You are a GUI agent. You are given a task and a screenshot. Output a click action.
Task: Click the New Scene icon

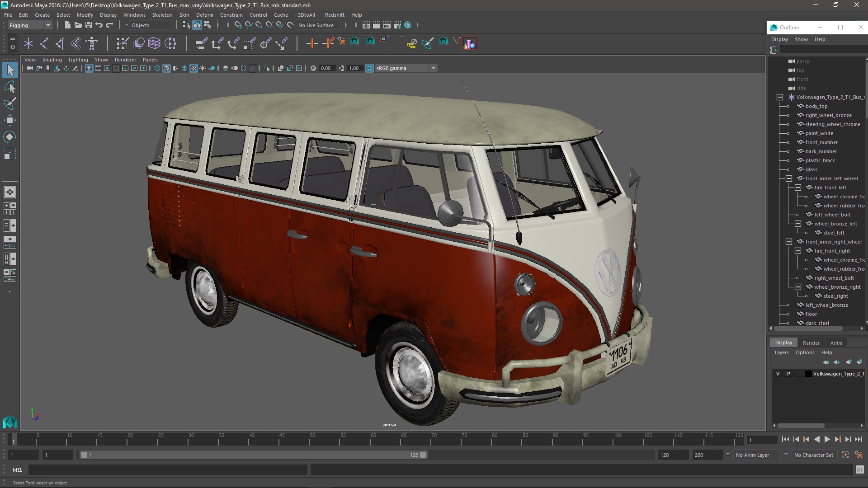[67, 25]
